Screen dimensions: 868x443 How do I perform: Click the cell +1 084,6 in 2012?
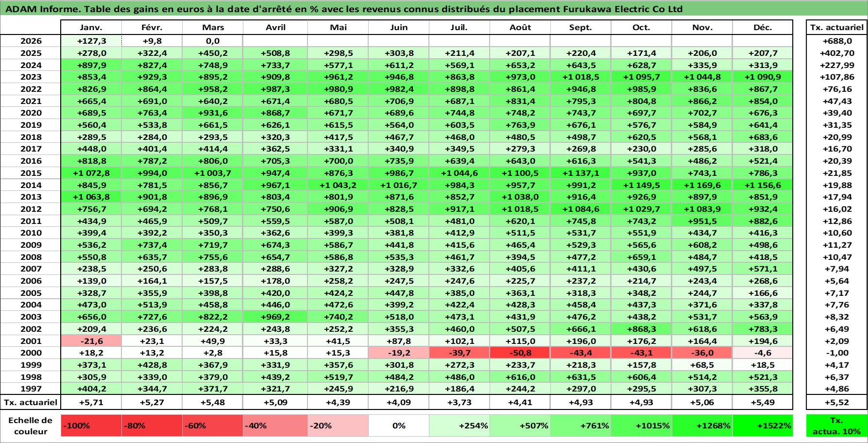point(580,209)
